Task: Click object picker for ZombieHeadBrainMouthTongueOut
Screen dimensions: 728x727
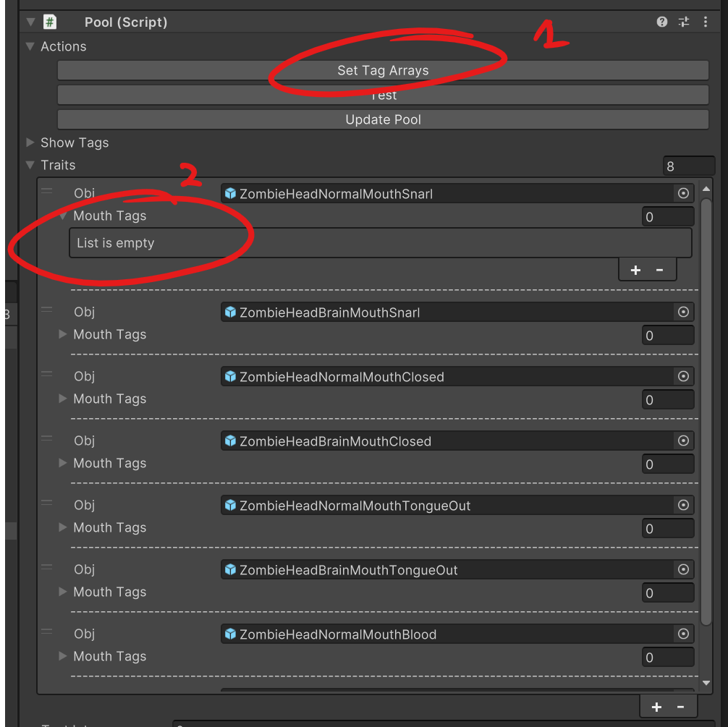Action: (x=682, y=570)
